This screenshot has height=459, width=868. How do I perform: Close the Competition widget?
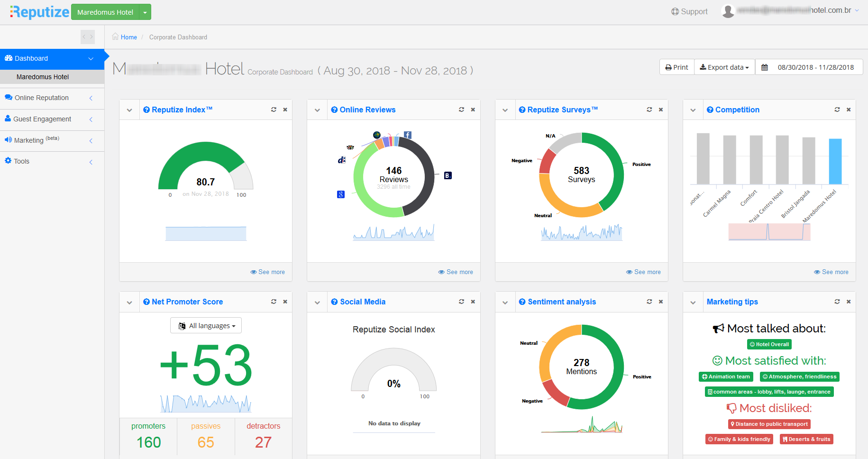click(849, 110)
